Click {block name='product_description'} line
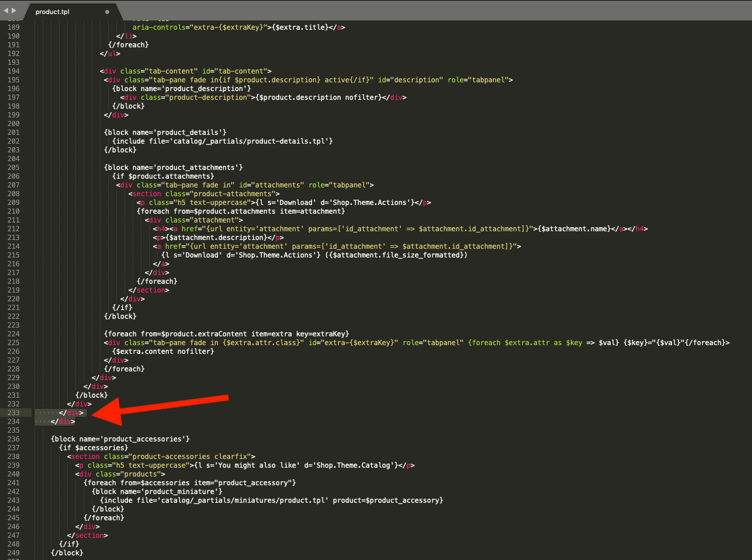Screen dimensions: 752x560 (181, 89)
